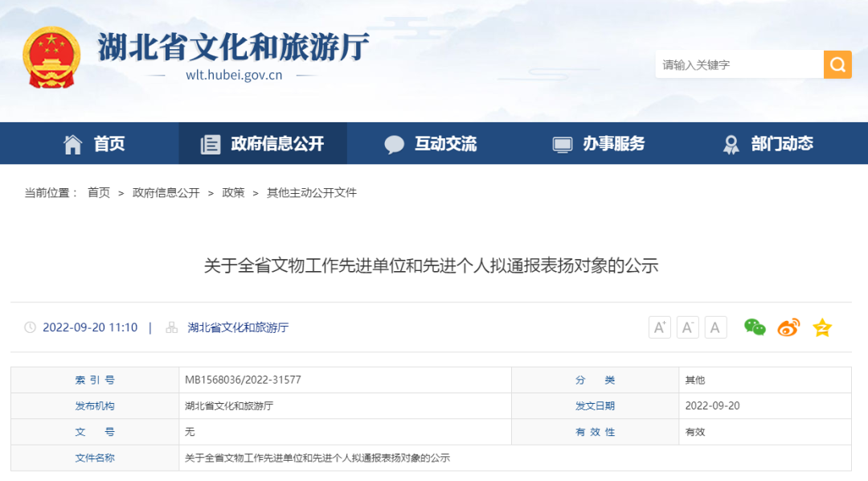Click the 发文日期 label cell

tap(595, 405)
